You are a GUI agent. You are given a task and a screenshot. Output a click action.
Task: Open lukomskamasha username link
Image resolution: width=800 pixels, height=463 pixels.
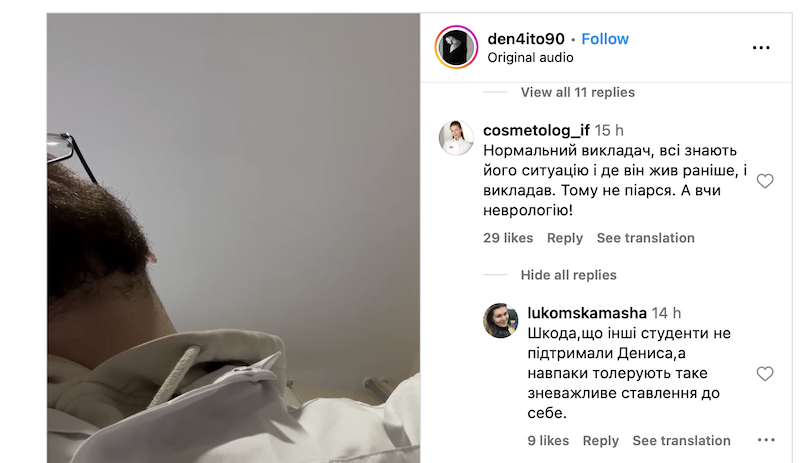[x=587, y=312]
